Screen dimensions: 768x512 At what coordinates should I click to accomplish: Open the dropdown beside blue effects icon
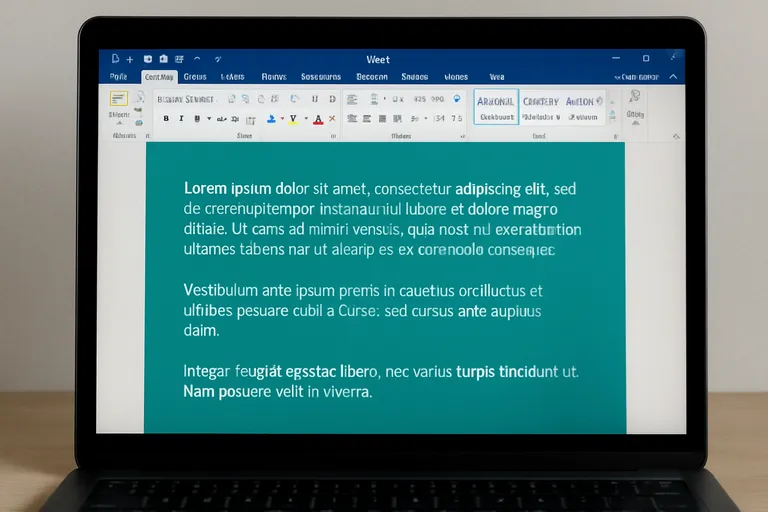(x=282, y=119)
